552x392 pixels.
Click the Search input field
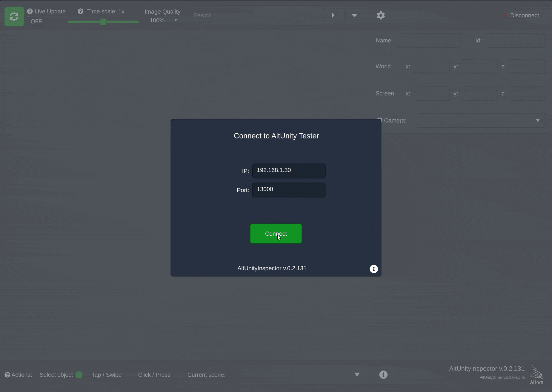pos(258,15)
